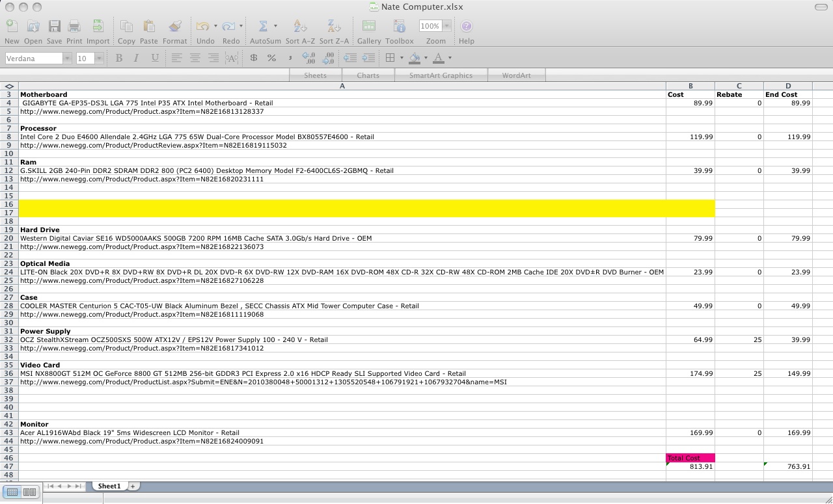Open the Charts gallery tab
The image size is (833, 504).
coord(368,75)
